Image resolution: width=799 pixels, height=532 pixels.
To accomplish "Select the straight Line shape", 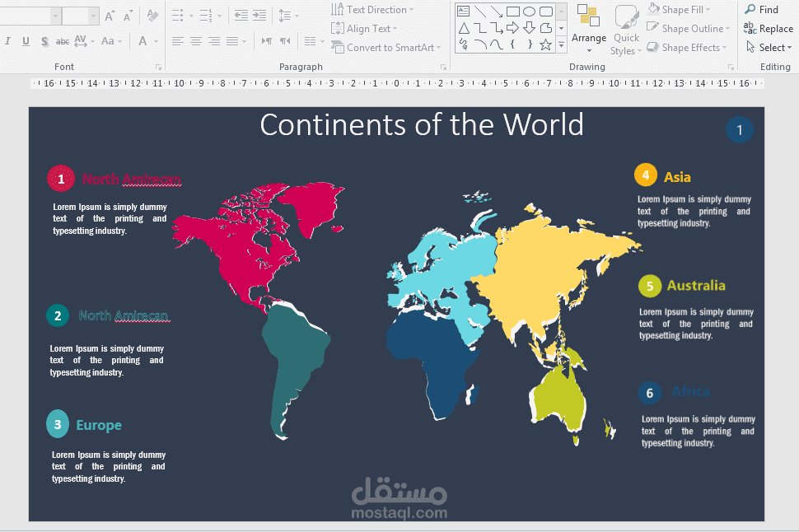I will 480,11.
